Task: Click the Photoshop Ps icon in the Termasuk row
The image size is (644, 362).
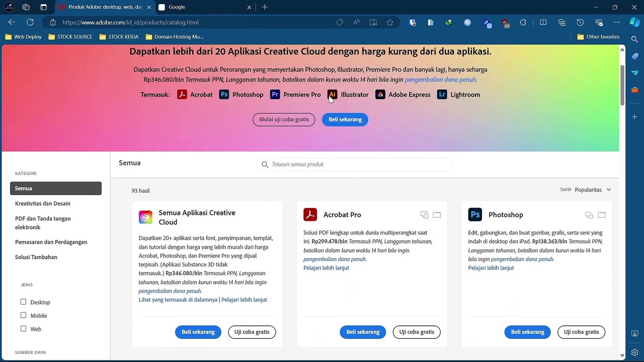Action: 224,95
